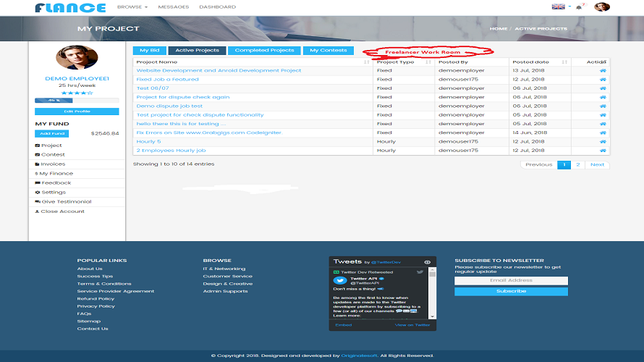Image resolution: width=644 pixels, height=362 pixels.
Task: Open work room icon for Fixed Job a Featured
Action: coord(603,80)
